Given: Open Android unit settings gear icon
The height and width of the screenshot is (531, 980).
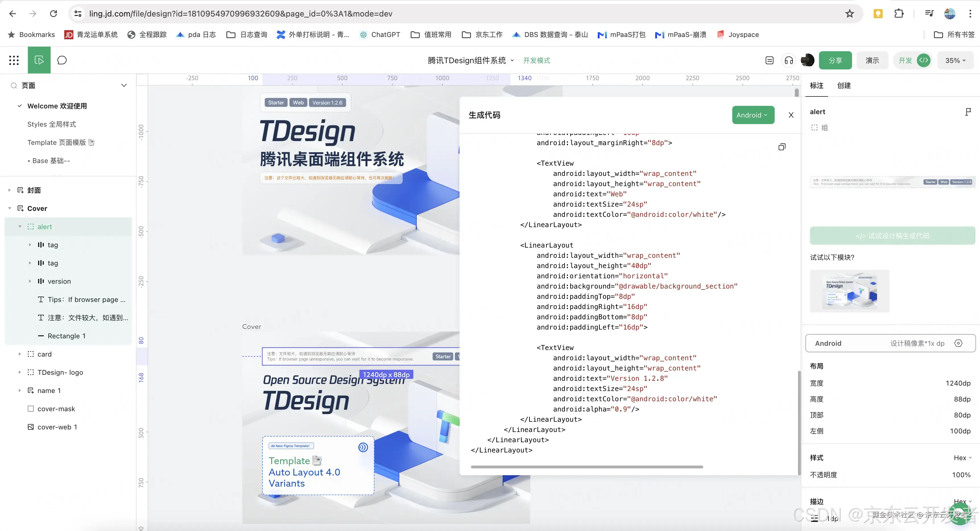Looking at the screenshot, I should tap(959, 343).
